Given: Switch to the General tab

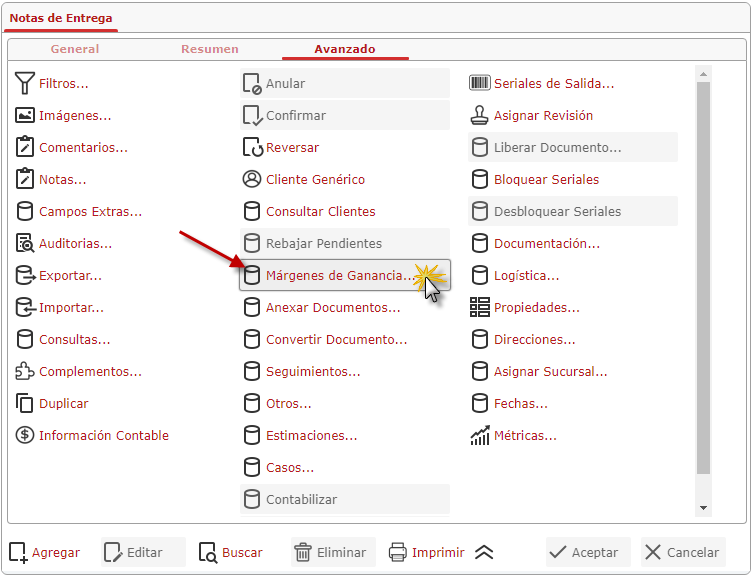Looking at the screenshot, I should [x=75, y=49].
